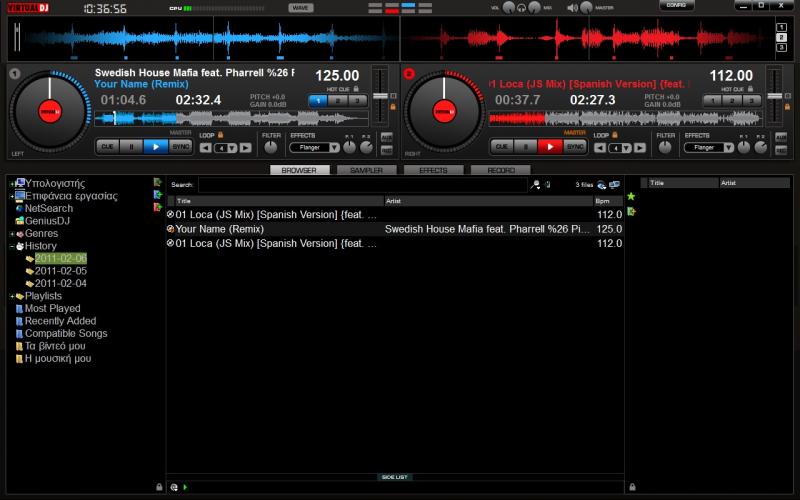
Task: Click the headphone icon between the VOL and MIX knobs
Action: (521, 8)
